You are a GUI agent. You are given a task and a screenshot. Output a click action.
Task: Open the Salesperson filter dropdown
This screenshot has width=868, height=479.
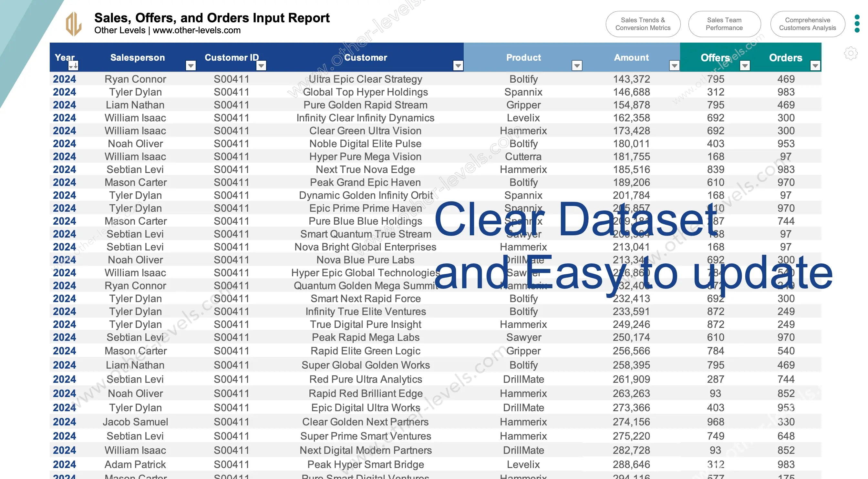(x=191, y=65)
